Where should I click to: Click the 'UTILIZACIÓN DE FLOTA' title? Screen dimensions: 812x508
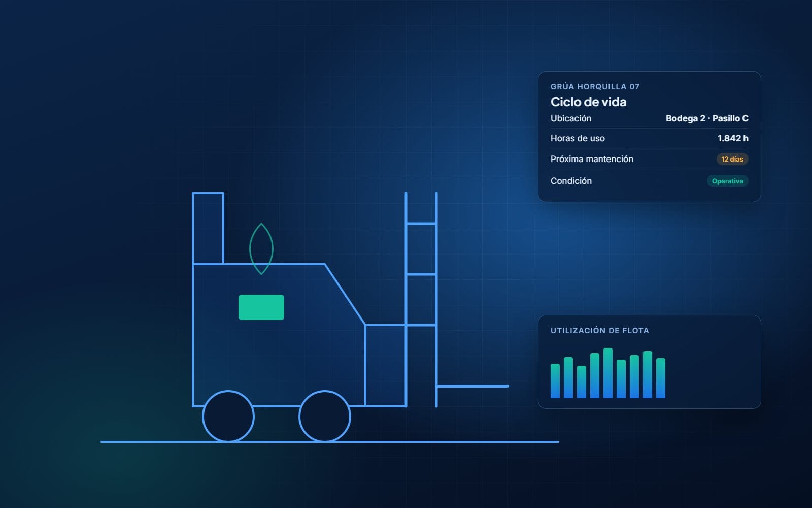tap(600, 331)
